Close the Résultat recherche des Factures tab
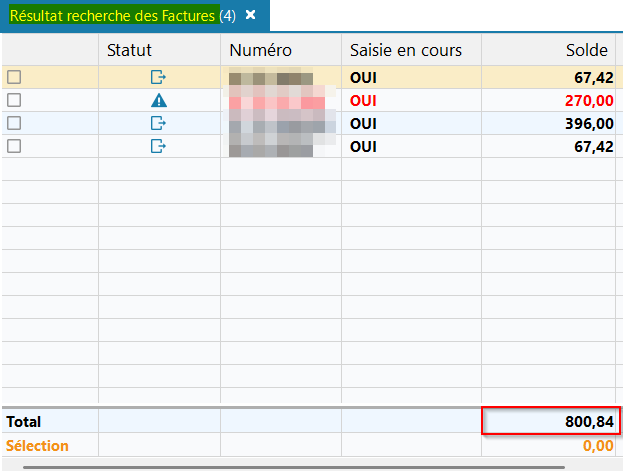This screenshot has width=623, height=471. [251, 15]
